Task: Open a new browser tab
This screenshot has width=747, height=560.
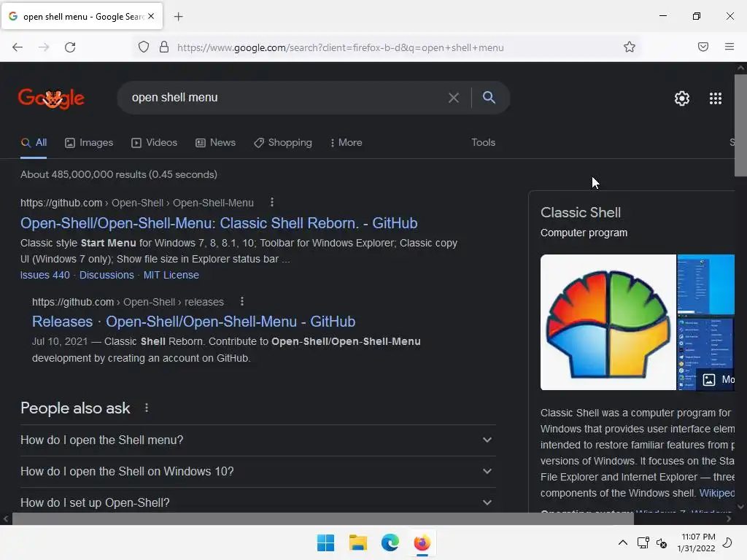Action: (178, 17)
